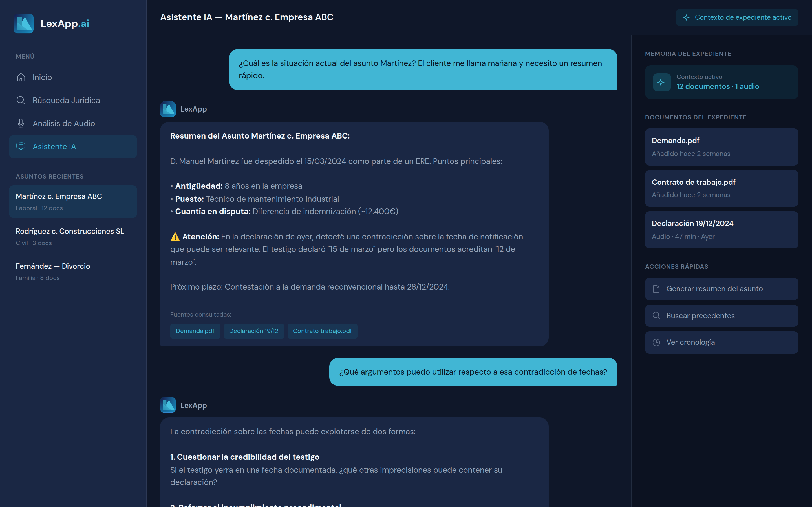Viewport: 812px width, 507px height.
Task: Click the Contrato trabajo.pdf source chip
Action: (x=322, y=331)
